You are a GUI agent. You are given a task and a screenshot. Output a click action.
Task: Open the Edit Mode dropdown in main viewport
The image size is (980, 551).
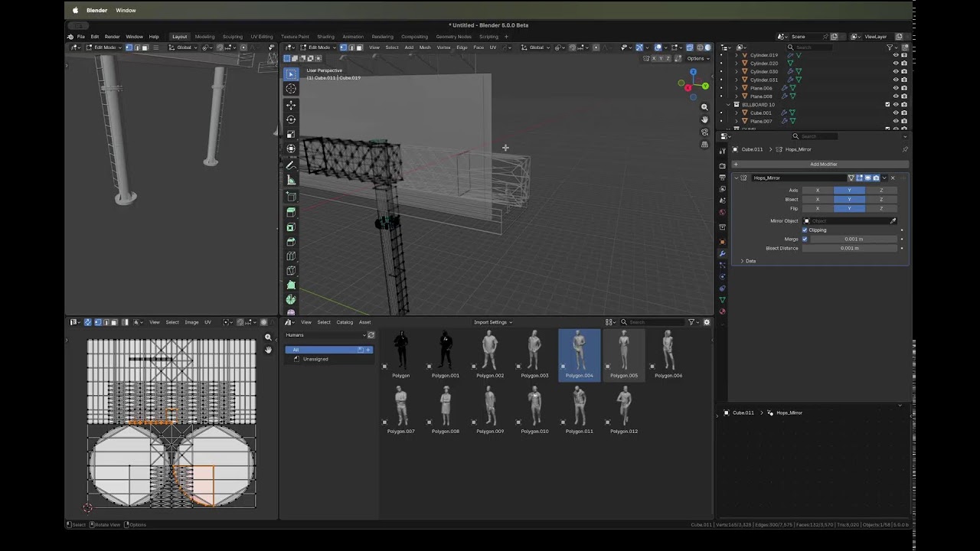[x=317, y=47]
